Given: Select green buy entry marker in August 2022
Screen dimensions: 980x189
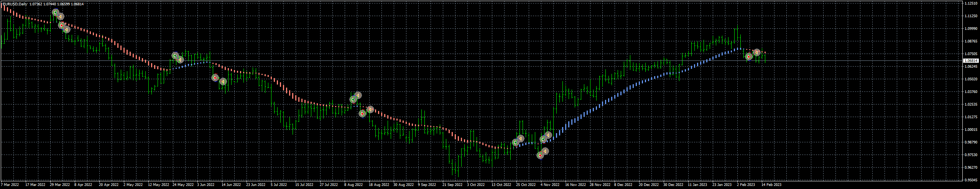Looking at the screenshot, I should coord(353,99).
